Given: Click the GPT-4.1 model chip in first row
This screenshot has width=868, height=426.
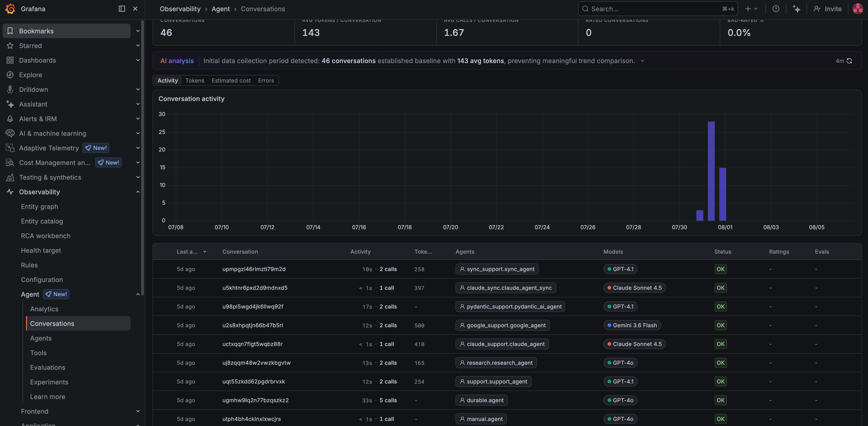Looking at the screenshot, I should point(620,269).
